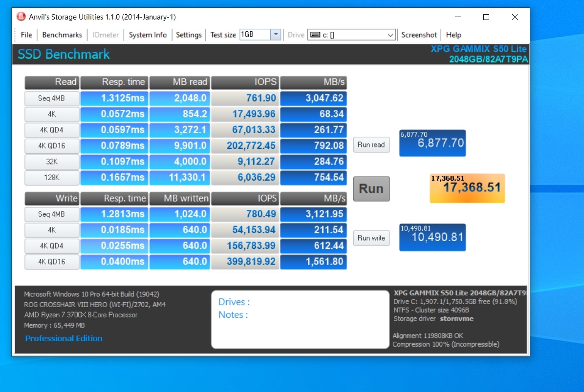584x392 pixels.
Task: Click the 612.44 MB/s write cell
Action: (314, 246)
